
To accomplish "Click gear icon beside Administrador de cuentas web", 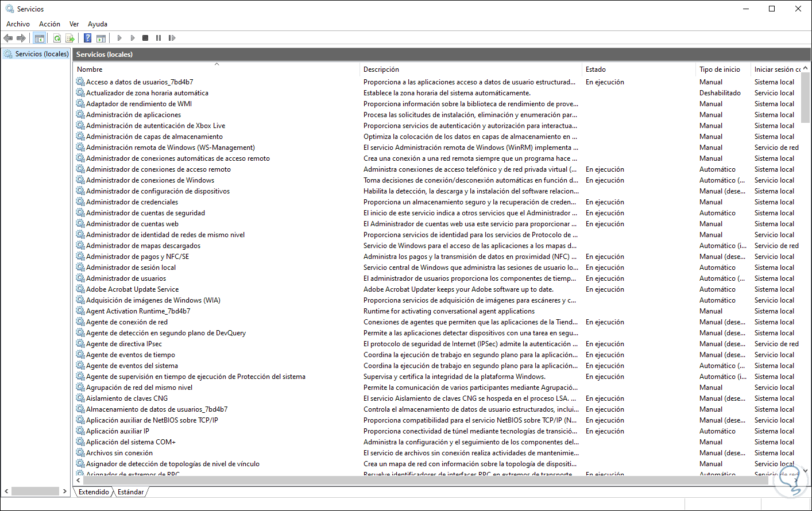I will pos(80,224).
